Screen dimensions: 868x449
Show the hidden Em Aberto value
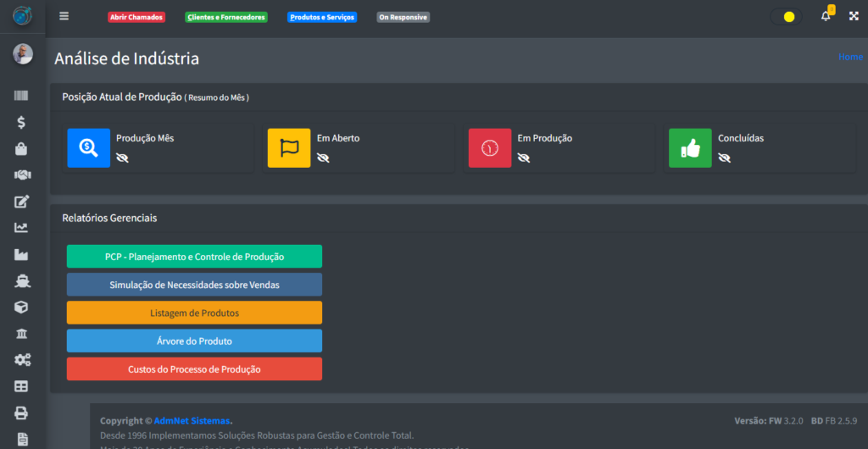(323, 158)
